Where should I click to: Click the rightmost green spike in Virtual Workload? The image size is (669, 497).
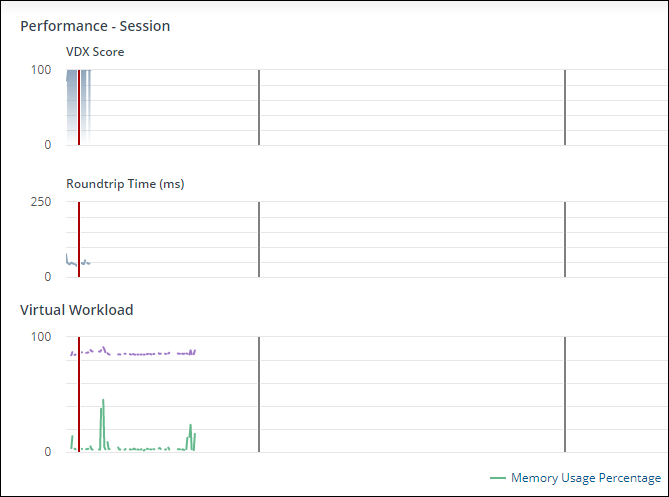(x=190, y=432)
